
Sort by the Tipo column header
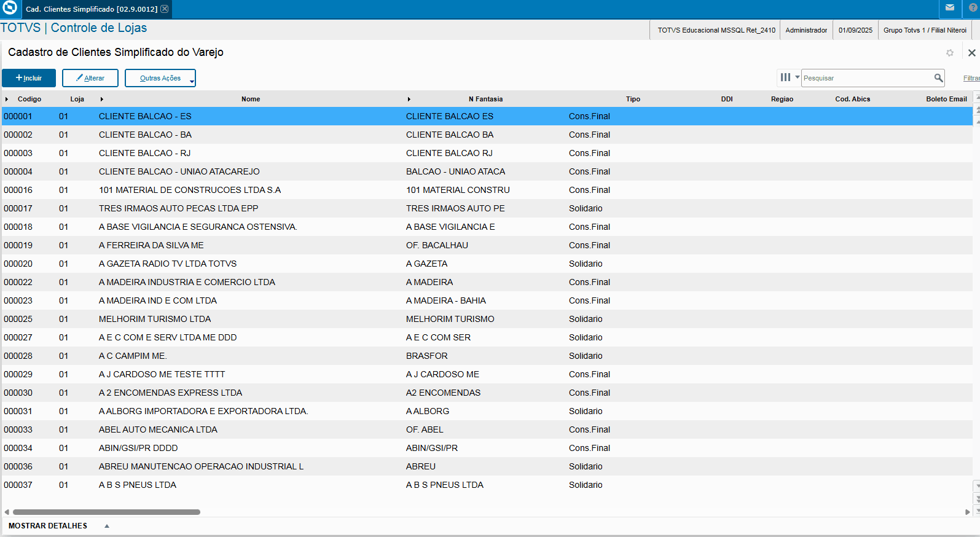pos(633,99)
